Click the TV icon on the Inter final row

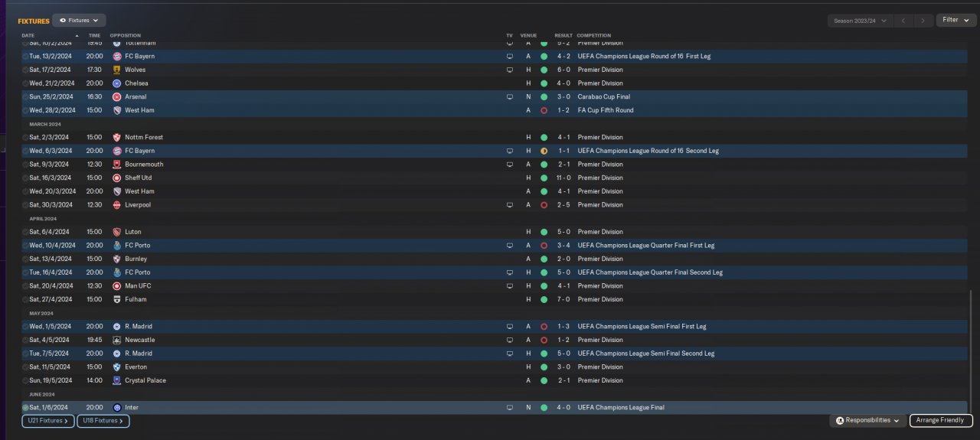pos(510,408)
